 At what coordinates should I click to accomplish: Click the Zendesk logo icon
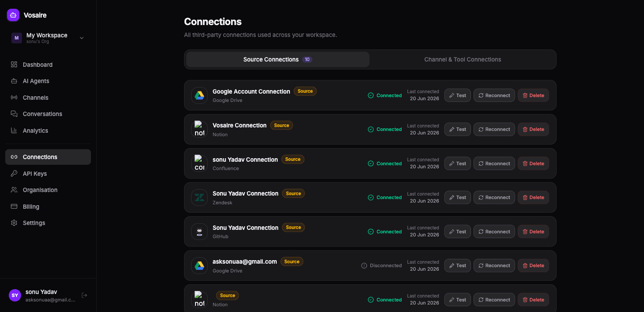(199, 197)
